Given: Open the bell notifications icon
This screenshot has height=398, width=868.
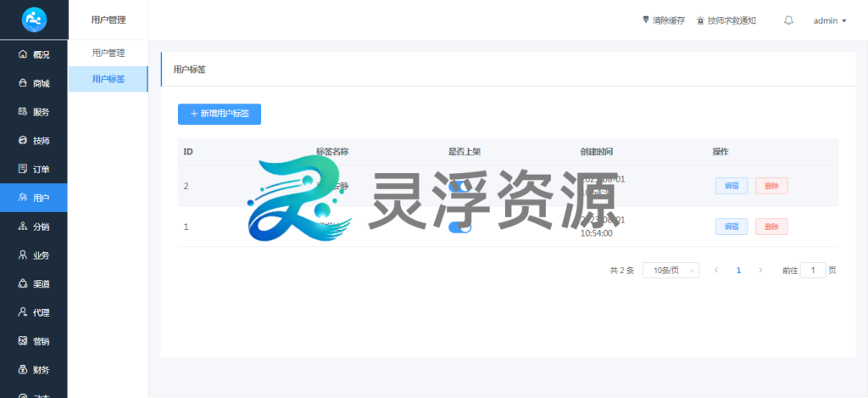Looking at the screenshot, I should pos(789,20).
